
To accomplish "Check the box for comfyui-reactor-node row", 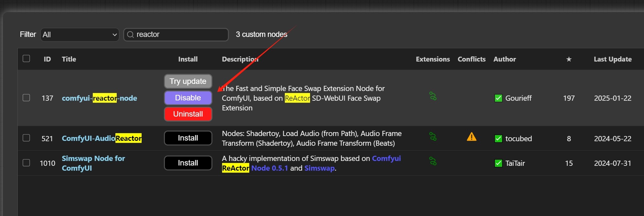I will [27, 98].
